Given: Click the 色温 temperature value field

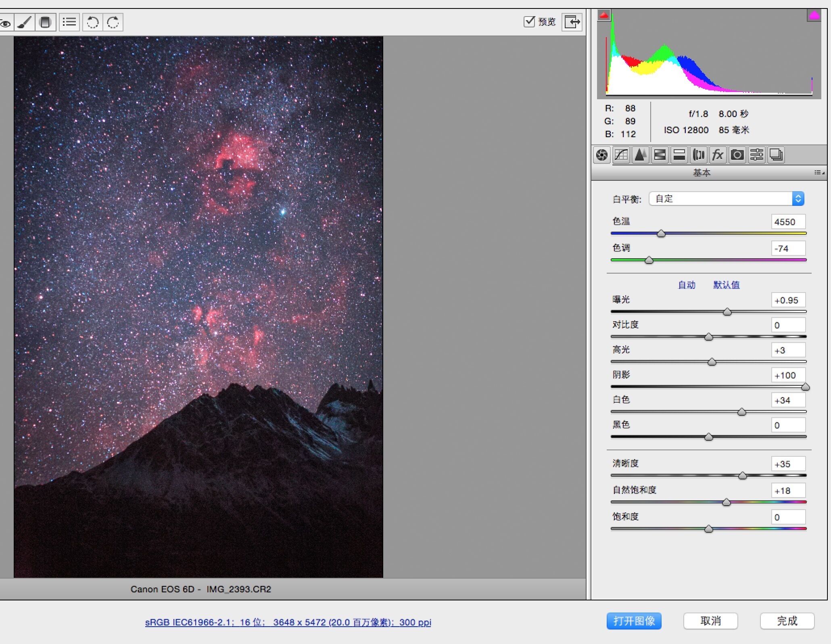Looking at the screenshot, I should pos(788,222).
